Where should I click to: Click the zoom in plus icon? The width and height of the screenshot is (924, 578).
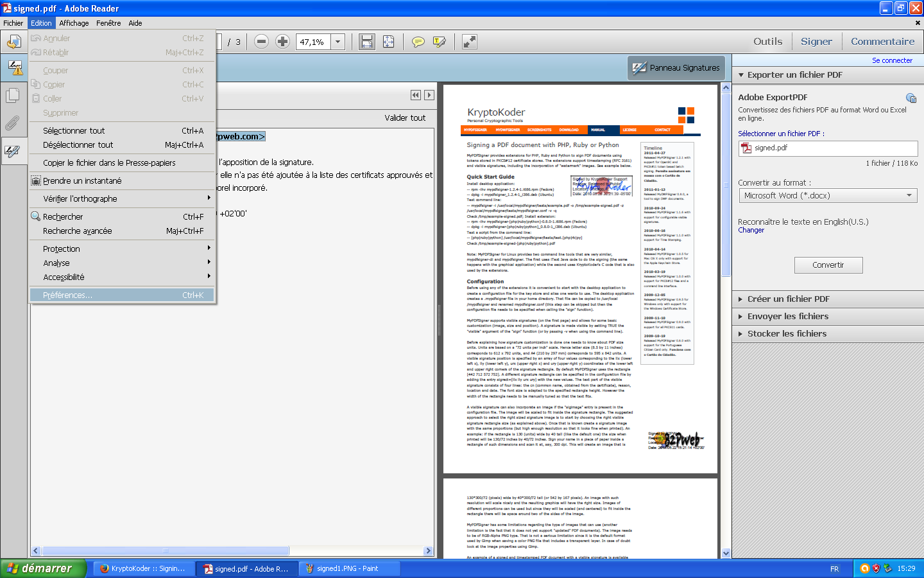[282, 42]
